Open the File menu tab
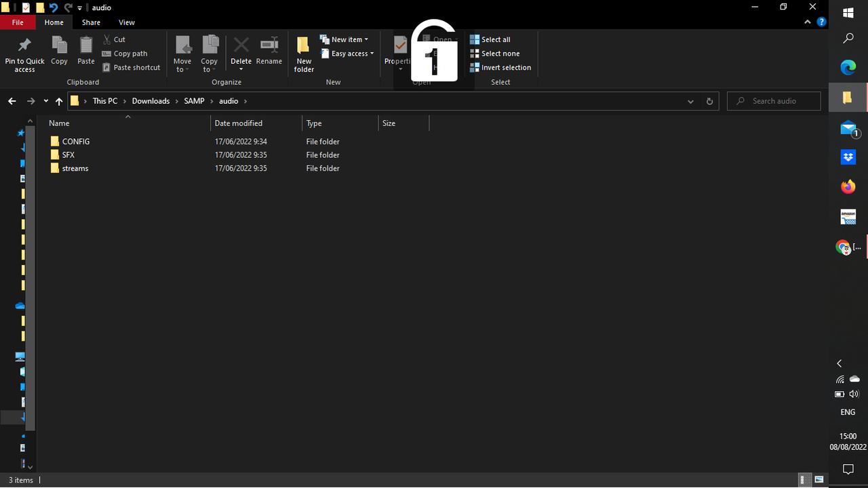Screen dimensions: 868x488 pyautogui.click(x=18, y=22)
